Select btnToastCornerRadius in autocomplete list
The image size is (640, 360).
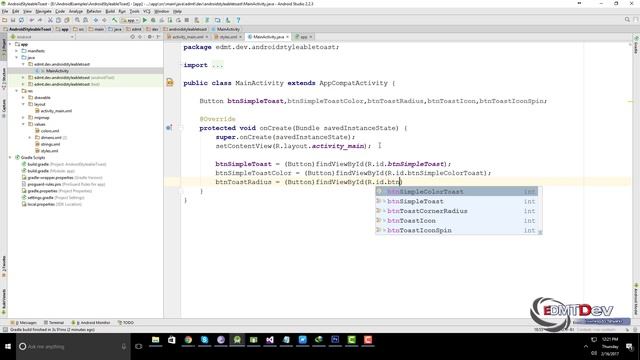click(456, 211)
